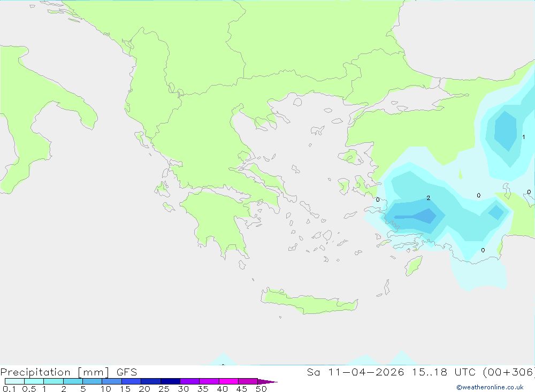Click the above-50 arrow tip of legend
Screen dimensions: 535x392
pyautogui.click(x=267, y=381)
